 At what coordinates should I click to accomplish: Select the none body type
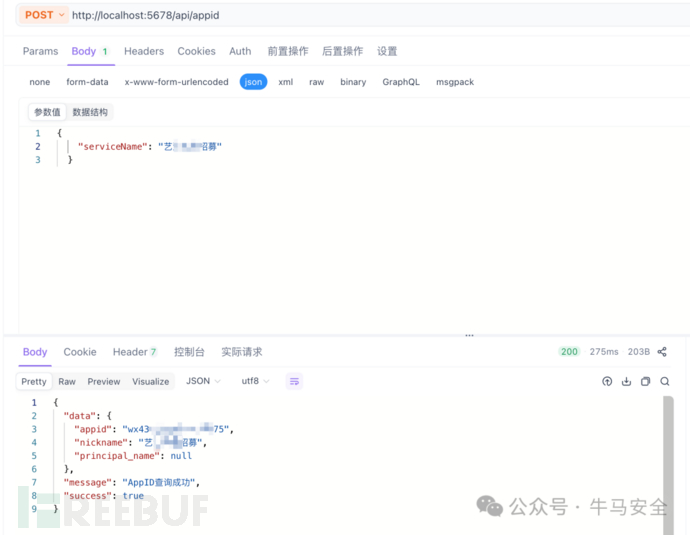coord(40,82)
